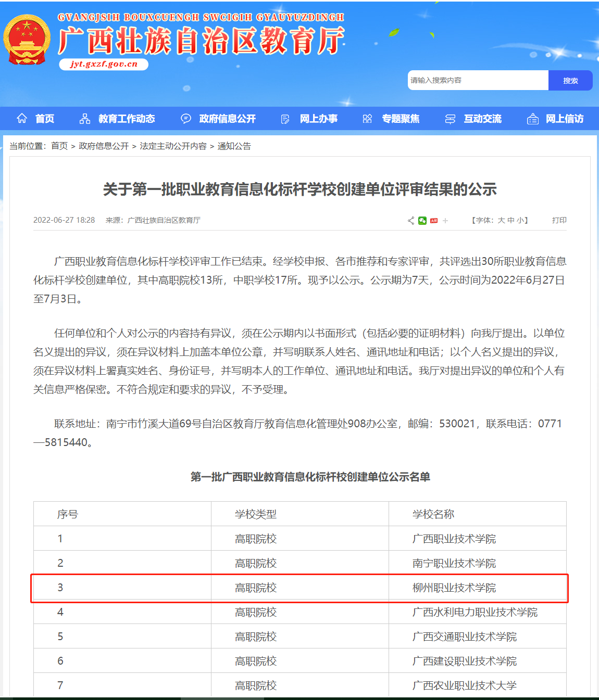Screen dimensions: 599x700
Task: Open the 教育工作动态 nav menu
Action: 127,119
